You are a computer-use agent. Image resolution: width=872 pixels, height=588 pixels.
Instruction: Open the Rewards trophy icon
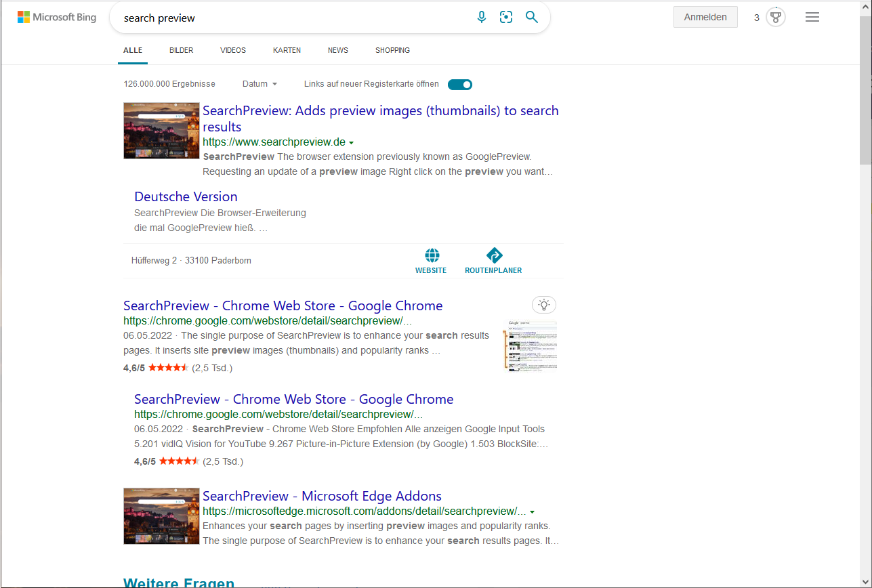click(776, 18)
